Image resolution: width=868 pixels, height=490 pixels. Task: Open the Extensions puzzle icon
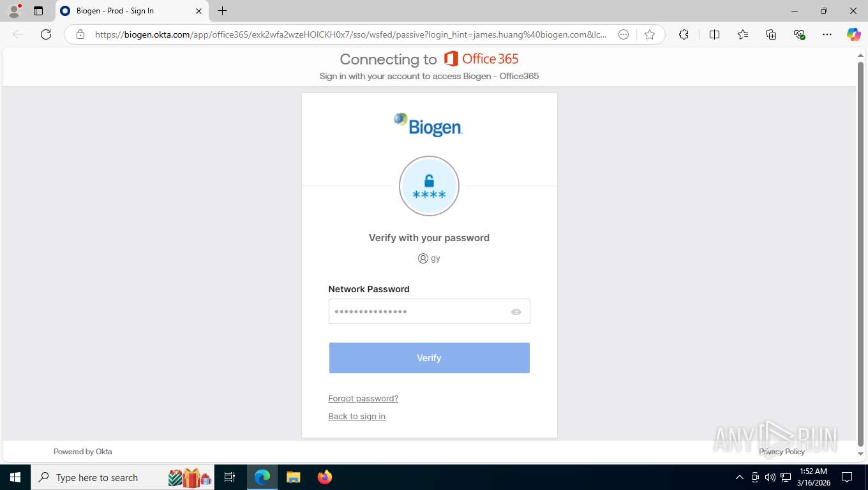tap(684, 34)
